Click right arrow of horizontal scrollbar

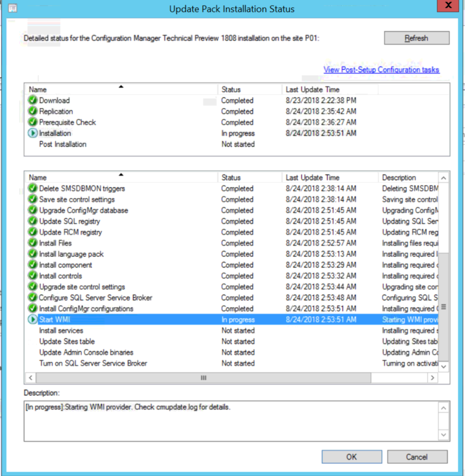(433, 378)
